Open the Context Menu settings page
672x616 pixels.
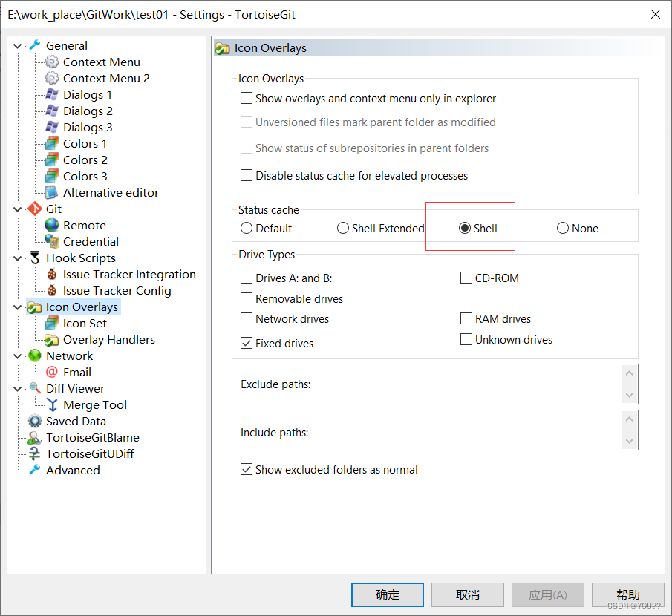[x=102, y=62]
